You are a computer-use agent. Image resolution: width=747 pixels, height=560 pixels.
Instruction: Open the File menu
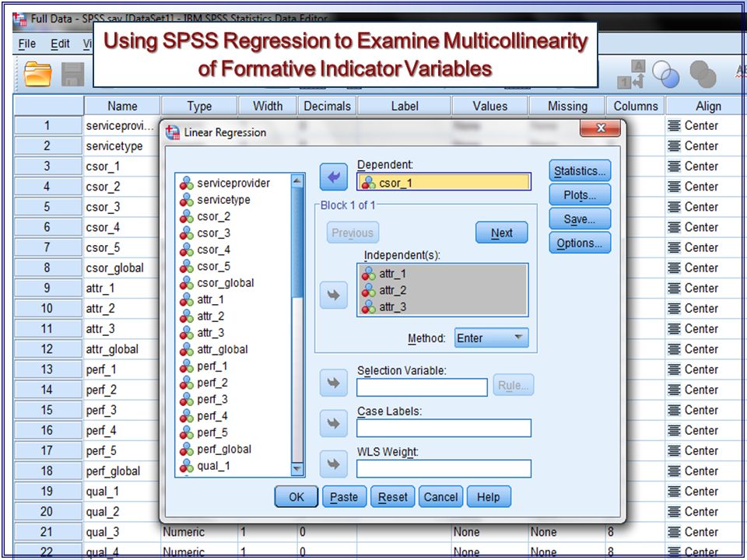26,44
